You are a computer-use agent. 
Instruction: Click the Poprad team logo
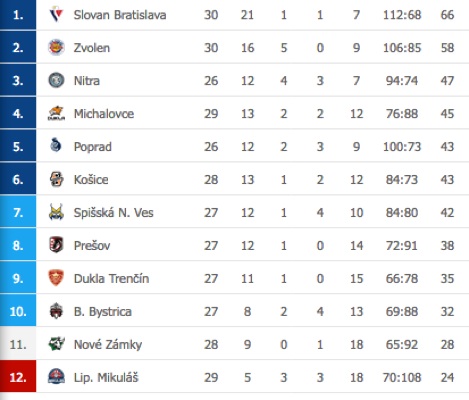pyautogui.click(x=56, y=145)
